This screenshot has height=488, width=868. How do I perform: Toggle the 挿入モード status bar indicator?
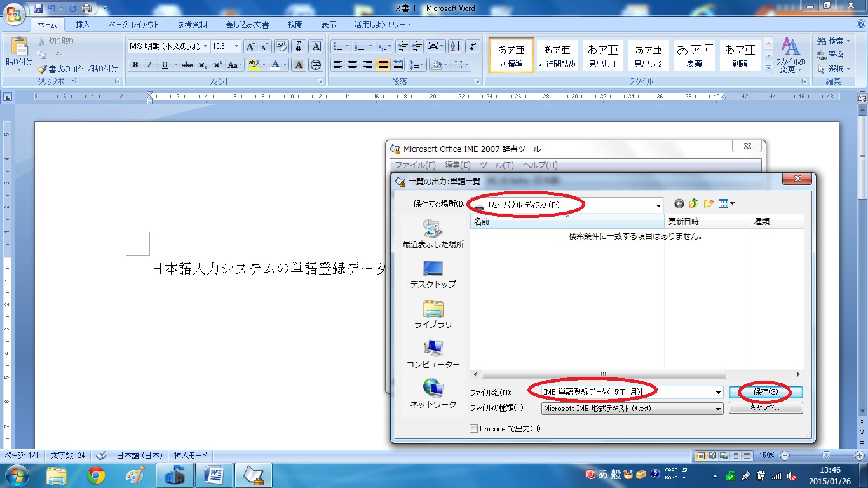click(191, 456)
